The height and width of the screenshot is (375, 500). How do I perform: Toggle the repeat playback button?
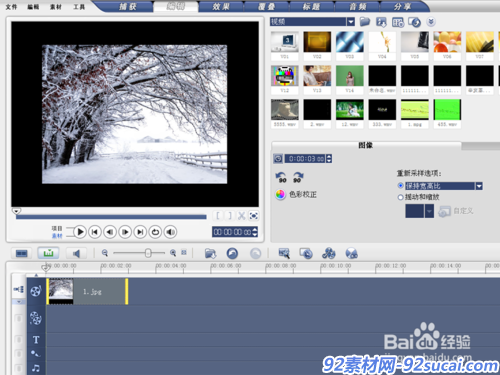(x=155, y=232)
